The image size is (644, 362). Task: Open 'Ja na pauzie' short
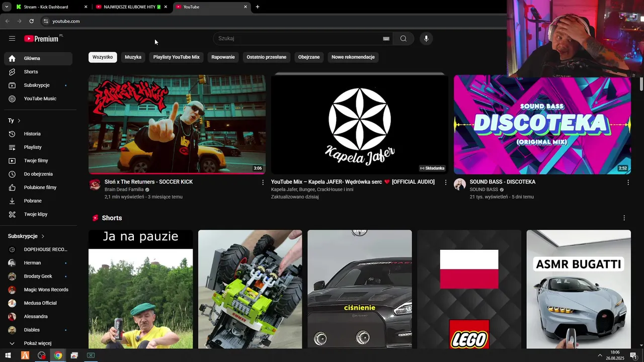(140, 289)
